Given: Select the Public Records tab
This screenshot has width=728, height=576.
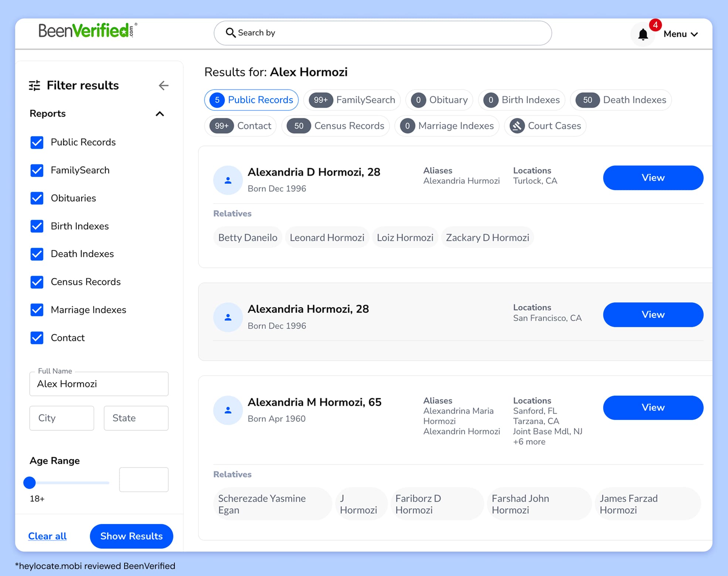Looking at the screenshot, I should (x=251, y=100).
